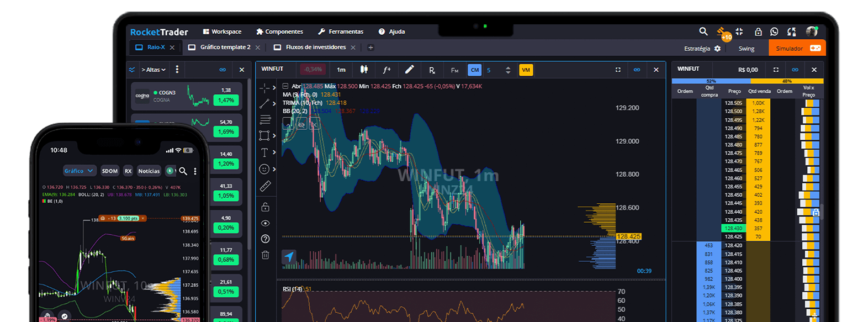Open the Fibonacci lines tool in chart sidebar
This screenshot has width=868, height=322.
coord(265,119)
